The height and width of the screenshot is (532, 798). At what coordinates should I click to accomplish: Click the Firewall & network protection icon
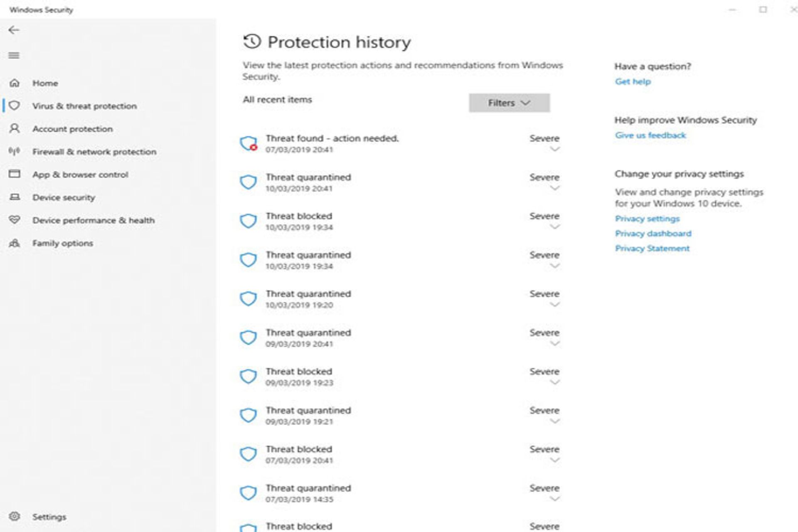(15, 152)
